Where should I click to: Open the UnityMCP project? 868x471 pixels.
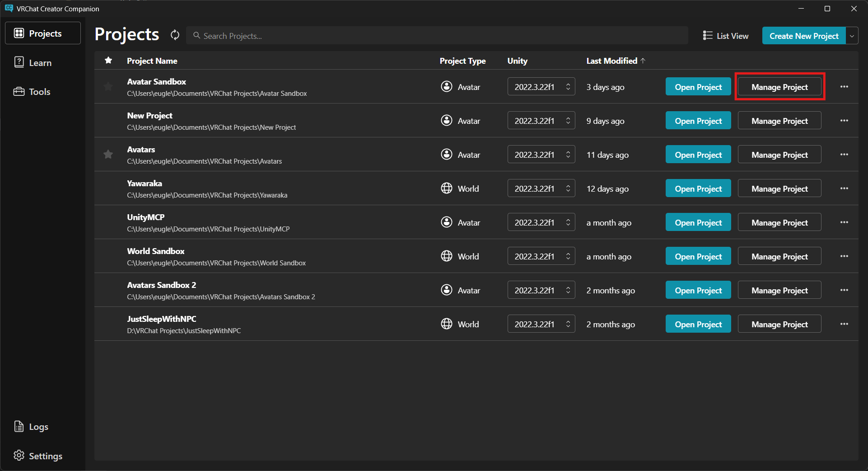pyautogui.click(x=698, y=222)
